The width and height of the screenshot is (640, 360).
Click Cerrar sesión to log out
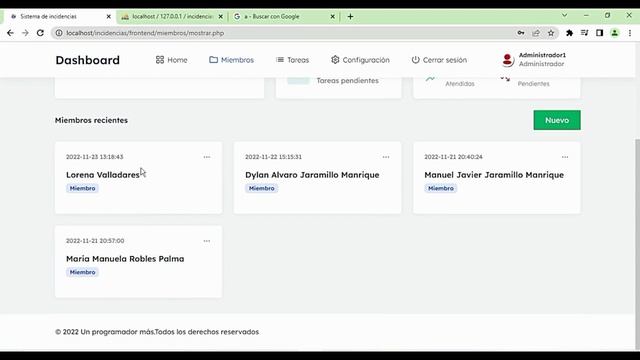439,60
